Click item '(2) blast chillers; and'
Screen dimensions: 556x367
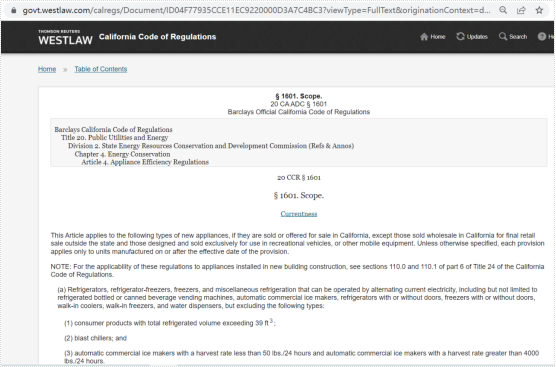[x=95, y=338]
